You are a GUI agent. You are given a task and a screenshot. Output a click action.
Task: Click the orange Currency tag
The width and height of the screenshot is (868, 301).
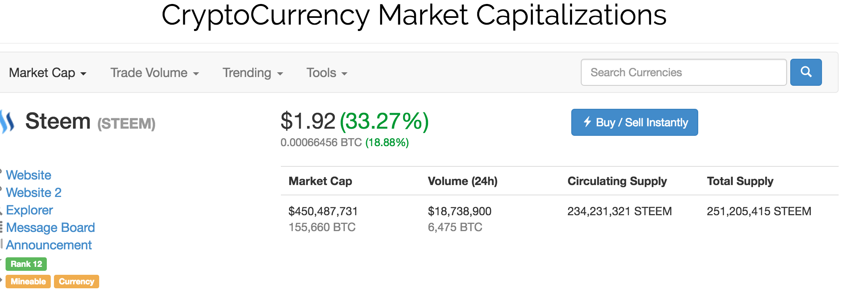[x=77, y=282]
